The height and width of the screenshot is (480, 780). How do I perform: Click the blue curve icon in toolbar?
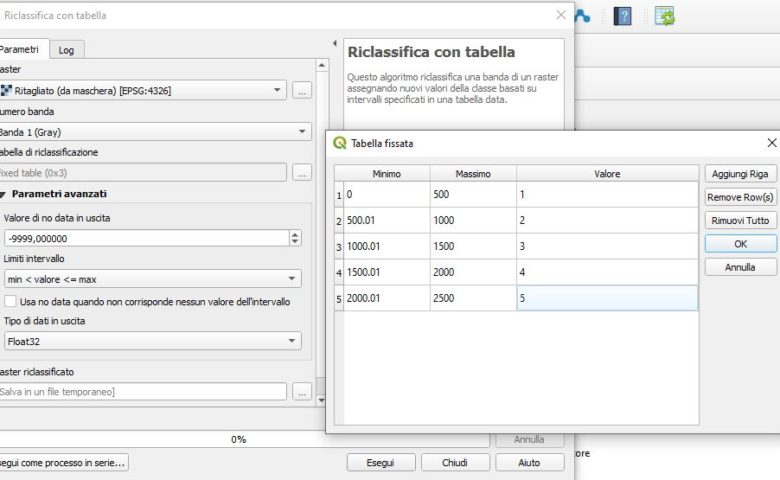click(582, 16)
